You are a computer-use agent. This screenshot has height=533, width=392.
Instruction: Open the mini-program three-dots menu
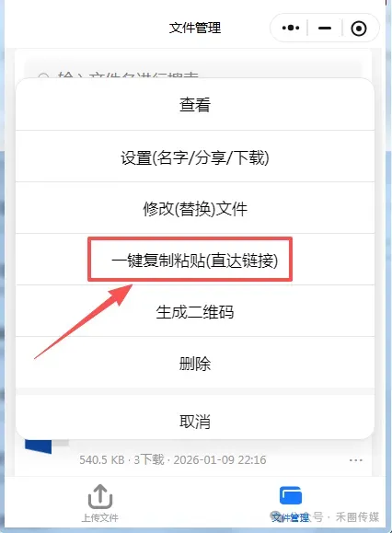[x=291, y=28]
